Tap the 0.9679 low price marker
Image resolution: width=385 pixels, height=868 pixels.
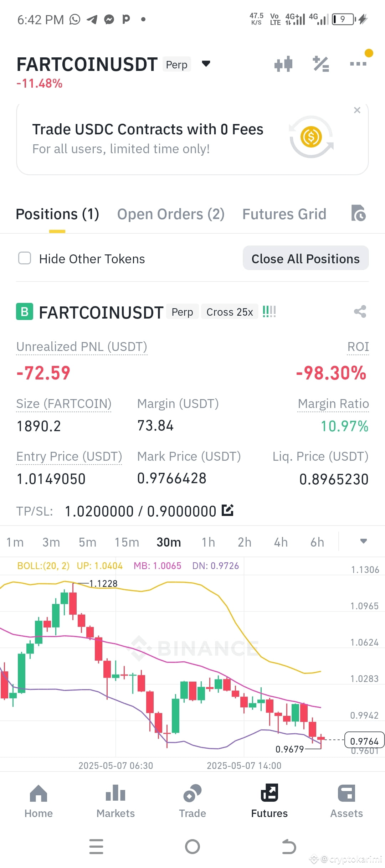289,749
